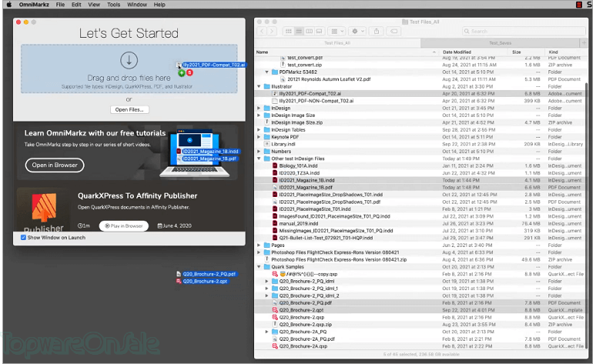Open the Finder group-by dropdown
This screenshot has height=364, width=593.
pos(337,32)
